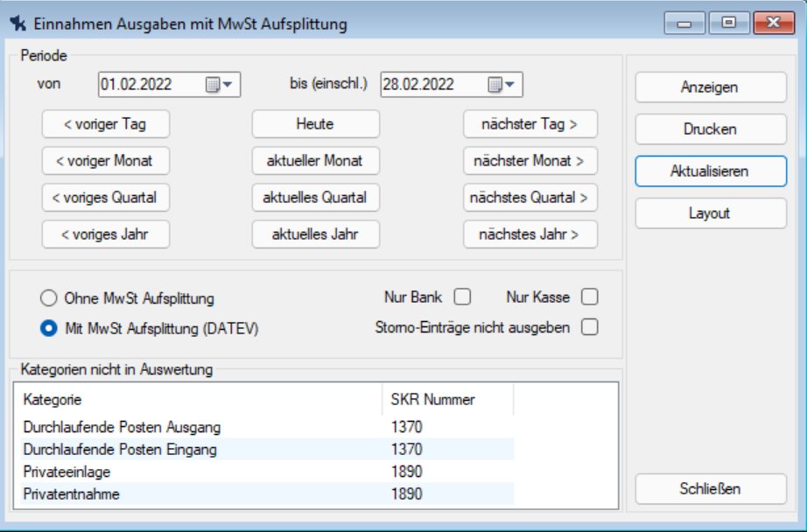Set period to 'aktuelles Quartal'
The width and height of the screenshot is (807, 532).
[x=315, y=198]
